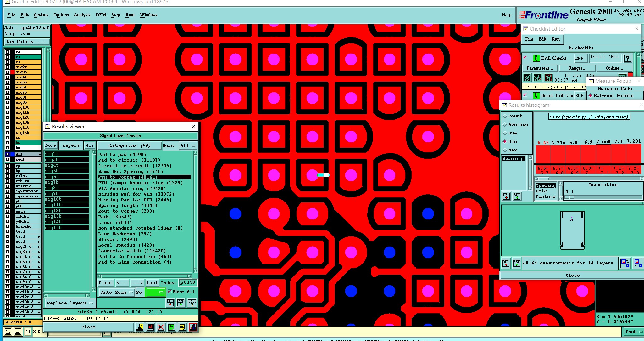Select the Average radio option
Image resolution: width=644 pixels, height=341 pixels.
[505, 125]
